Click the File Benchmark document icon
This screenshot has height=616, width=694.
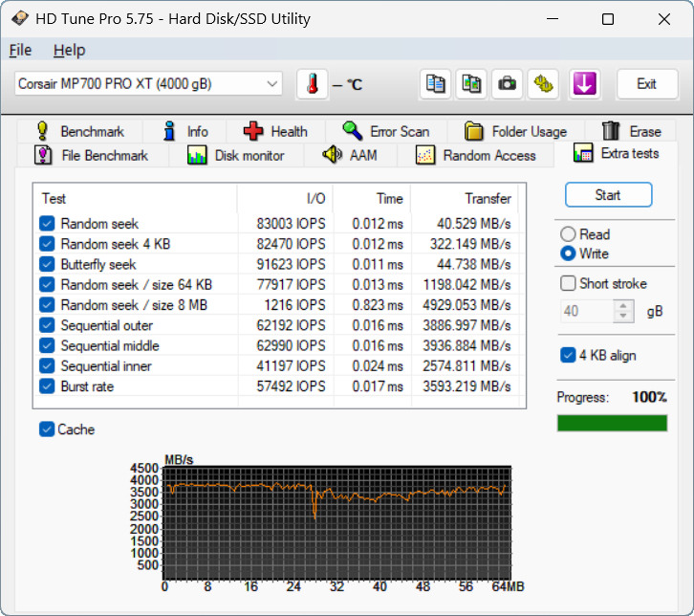click(43, 156)
